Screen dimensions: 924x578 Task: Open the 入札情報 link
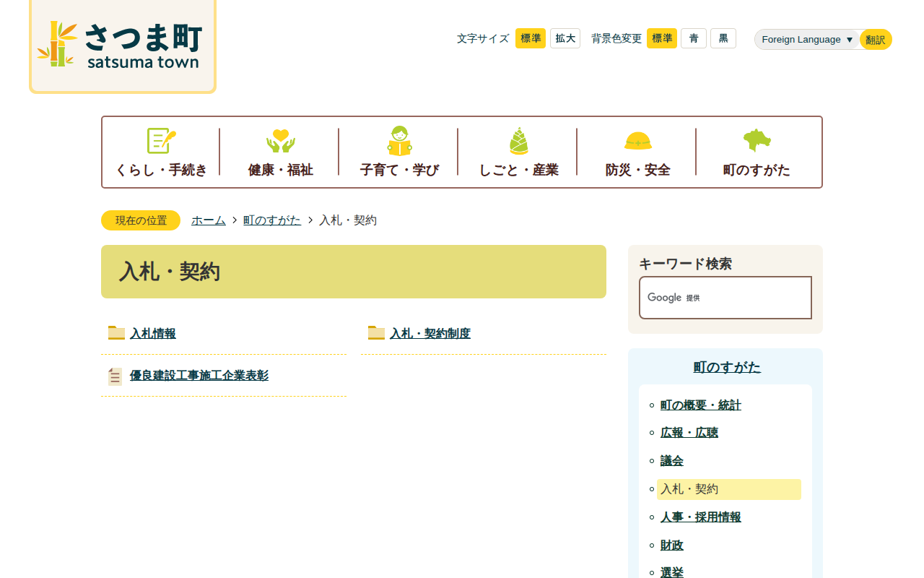[x=153, y=334]
